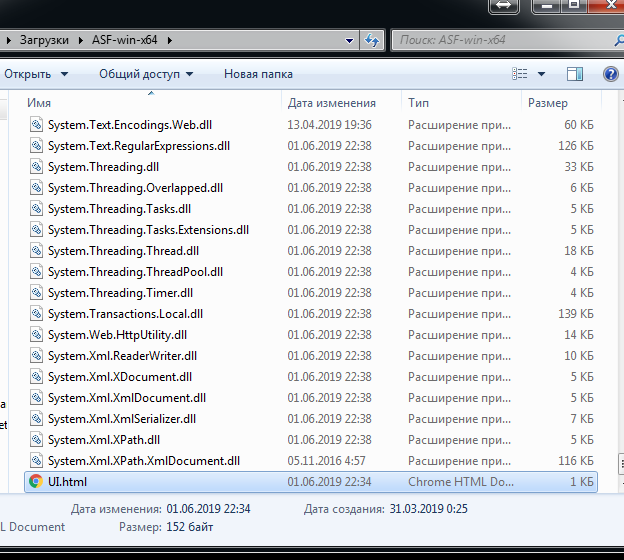This screenshot has height=560, width=624.
Task: Sort by the Размер column header
Action: point(548,103)
